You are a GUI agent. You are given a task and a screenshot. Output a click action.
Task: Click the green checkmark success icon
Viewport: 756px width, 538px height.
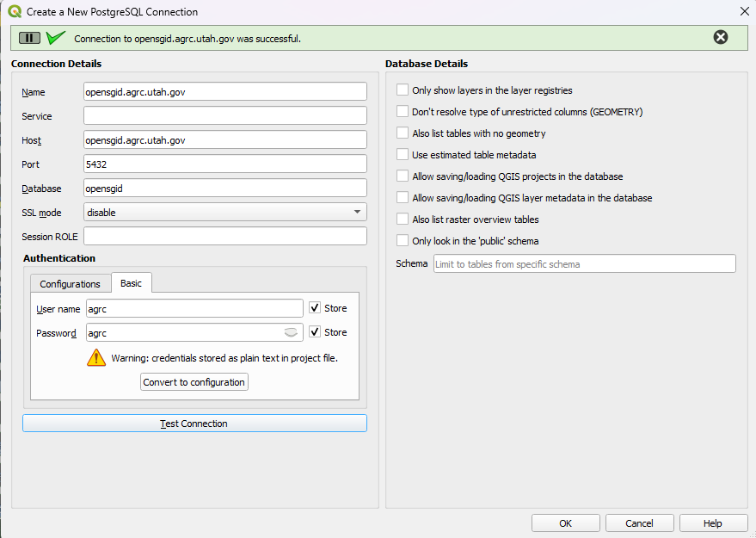click(55, 37)
